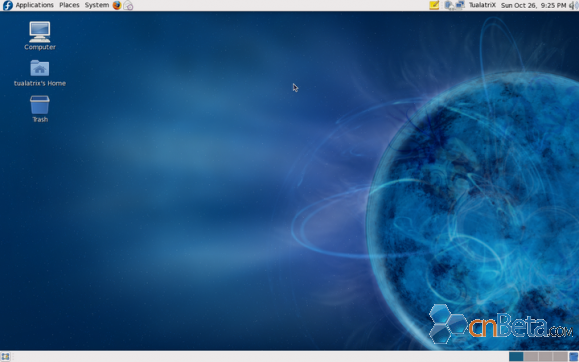Switch to the second workspace

point(531,356)
